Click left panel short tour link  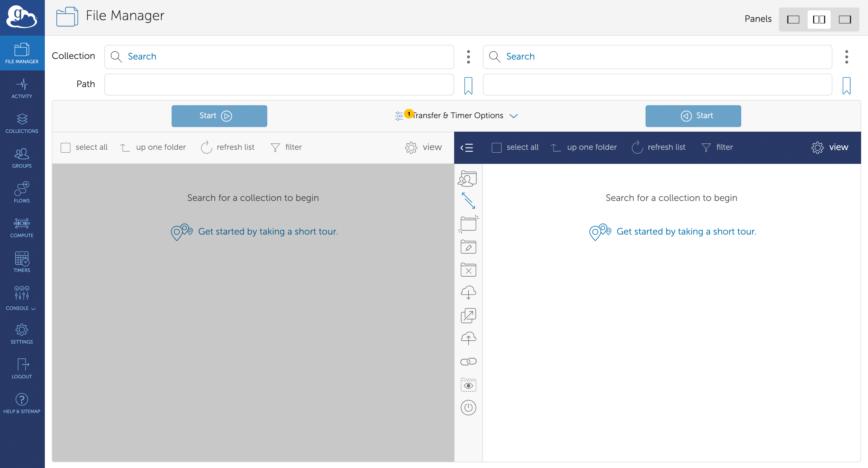pos(254,232)
